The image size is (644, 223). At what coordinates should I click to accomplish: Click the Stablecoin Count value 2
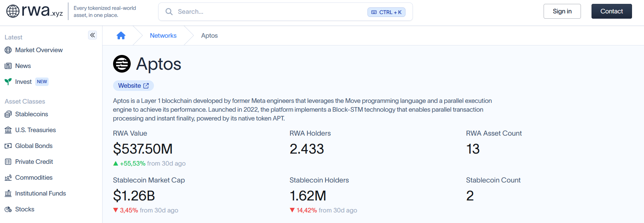[470, 196]
